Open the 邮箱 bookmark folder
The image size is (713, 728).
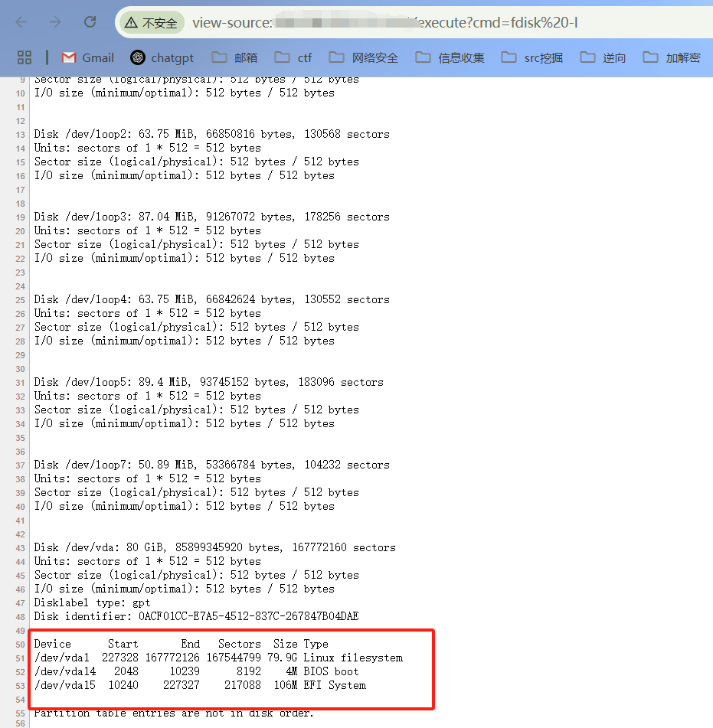[x=234, y=57]
